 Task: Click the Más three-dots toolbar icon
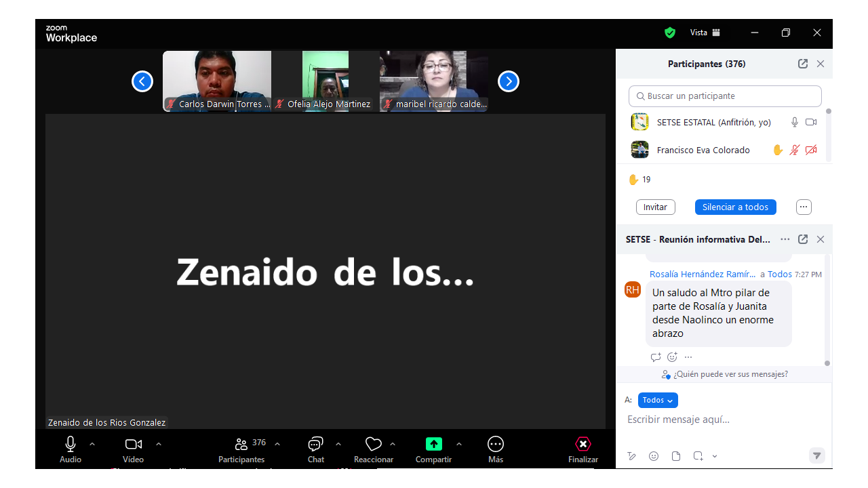tap(496, 445)
